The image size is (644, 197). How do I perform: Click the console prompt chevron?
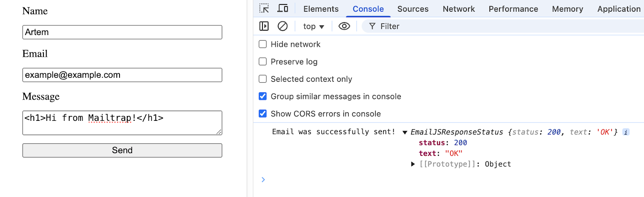click(263, 180)
